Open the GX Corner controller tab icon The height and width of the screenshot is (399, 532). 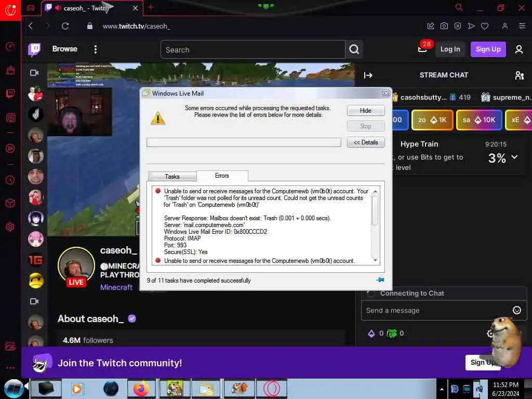31,8
